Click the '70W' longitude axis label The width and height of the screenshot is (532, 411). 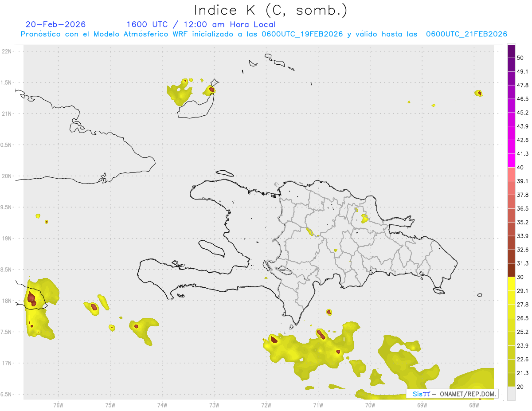point(370,405)
